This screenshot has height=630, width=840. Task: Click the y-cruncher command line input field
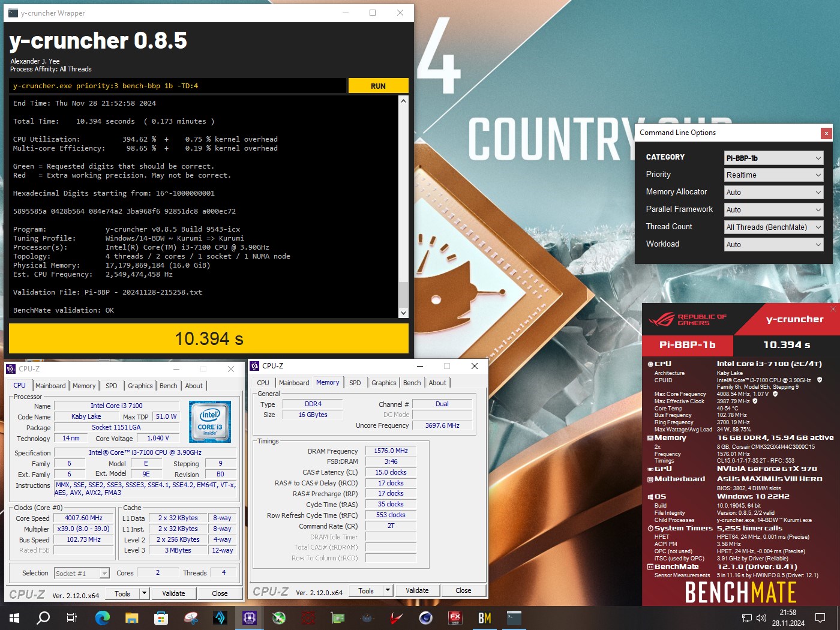[x=178, y=86]
